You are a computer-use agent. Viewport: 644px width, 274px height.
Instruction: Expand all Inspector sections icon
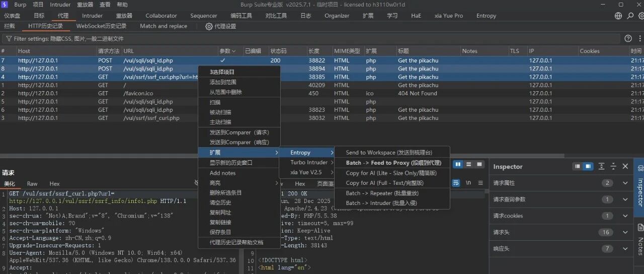[x=602, y=166]
